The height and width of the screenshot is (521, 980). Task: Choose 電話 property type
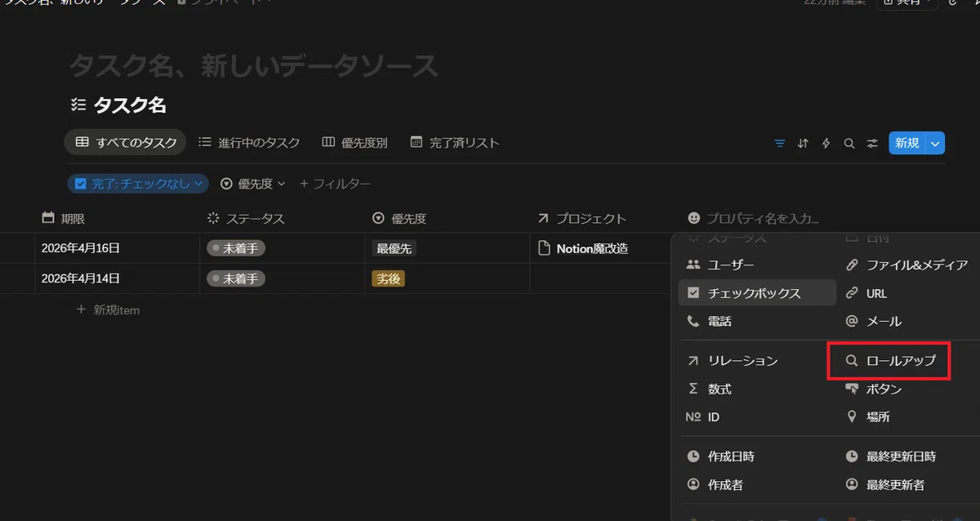click(757, 321)
